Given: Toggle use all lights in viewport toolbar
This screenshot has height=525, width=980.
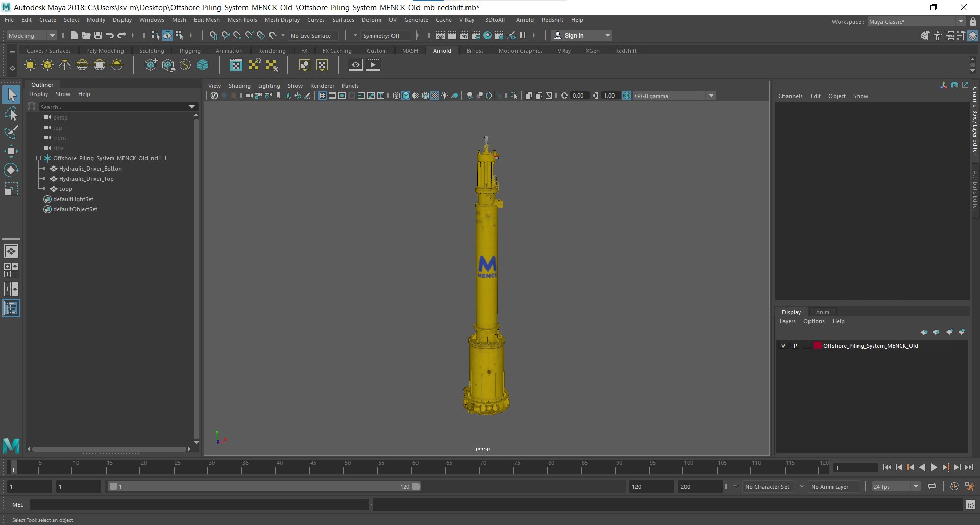Looking at the screenshot, I should click(445, 96).
